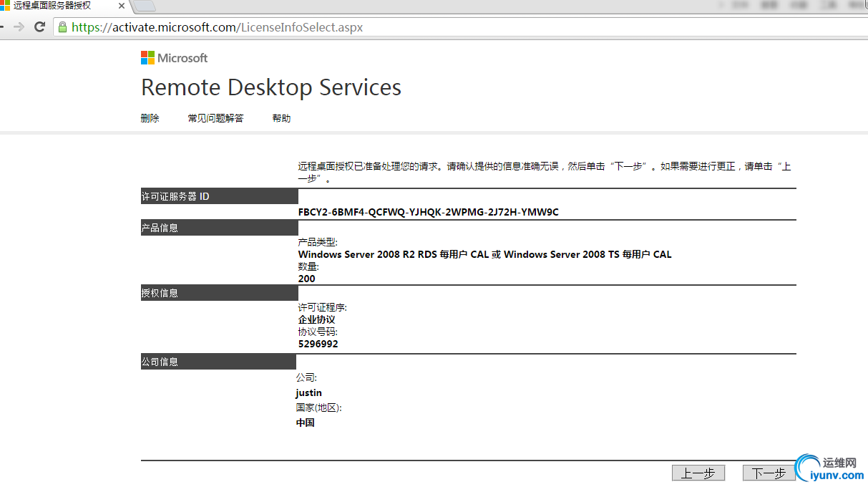Click the browser forward arrow
The height and width of the screenshot is (487, 868).
pos(19,27)
